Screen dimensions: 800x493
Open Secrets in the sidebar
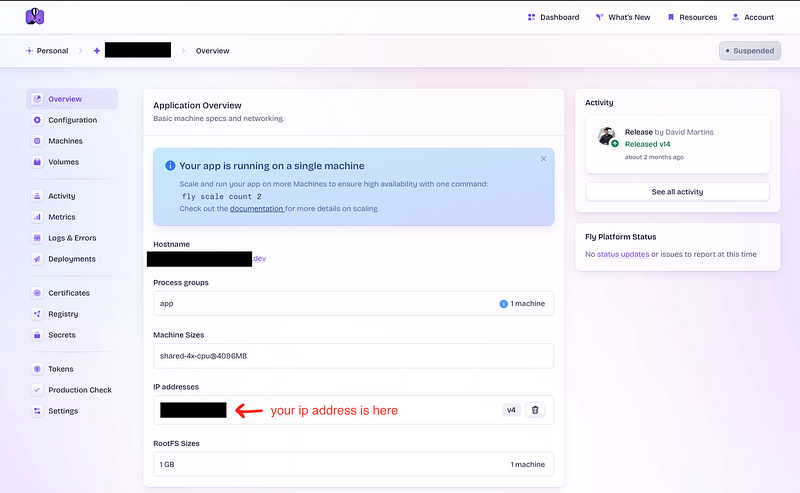coord(61,335)
